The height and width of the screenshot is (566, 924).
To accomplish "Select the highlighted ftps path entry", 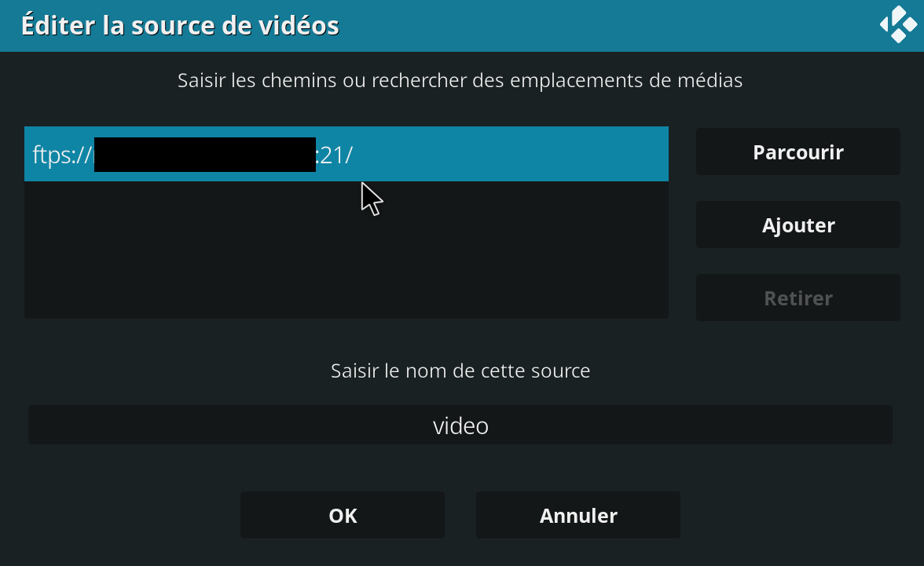I will [x=346, y=154].
